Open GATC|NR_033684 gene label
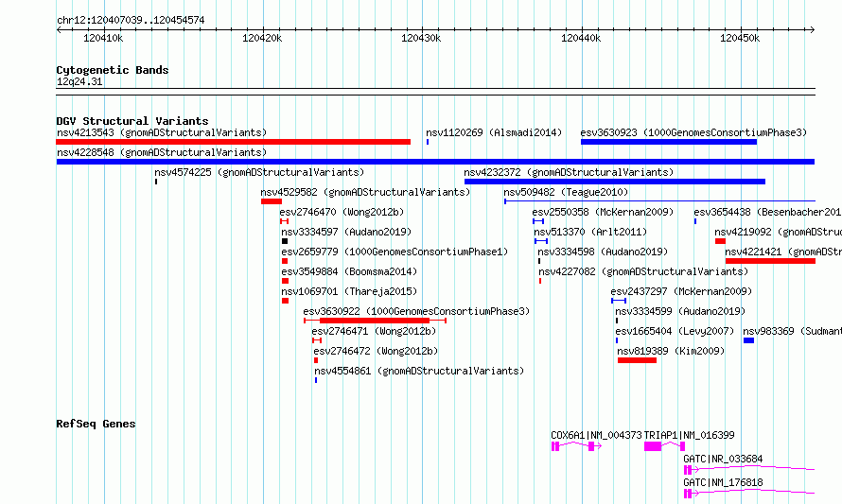Screen dimensions: 842x504 [x=723, y=459]
